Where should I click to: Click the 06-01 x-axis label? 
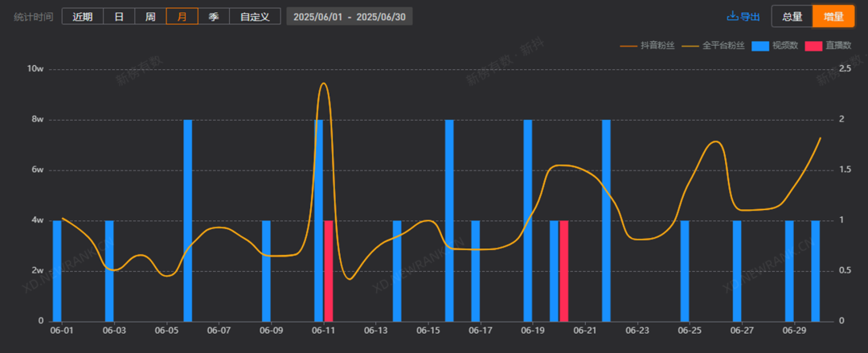click(61, 330)
